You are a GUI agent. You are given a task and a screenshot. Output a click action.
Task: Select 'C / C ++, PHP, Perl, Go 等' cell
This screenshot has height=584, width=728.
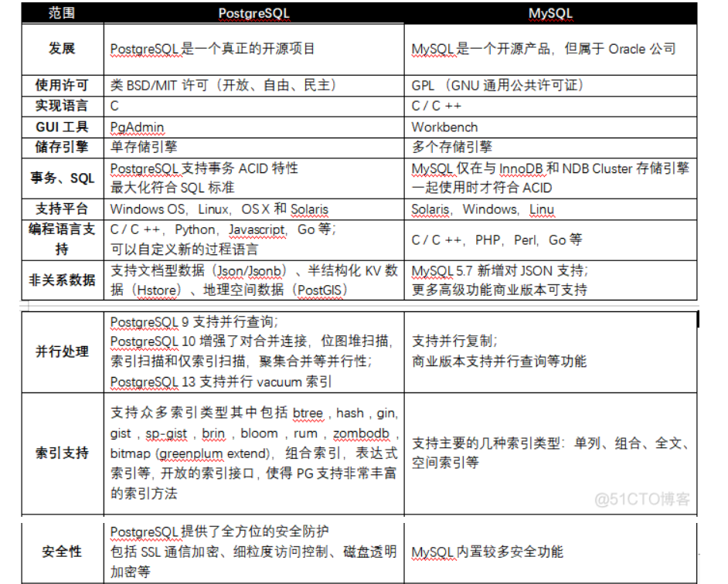(x=551, y=239)
